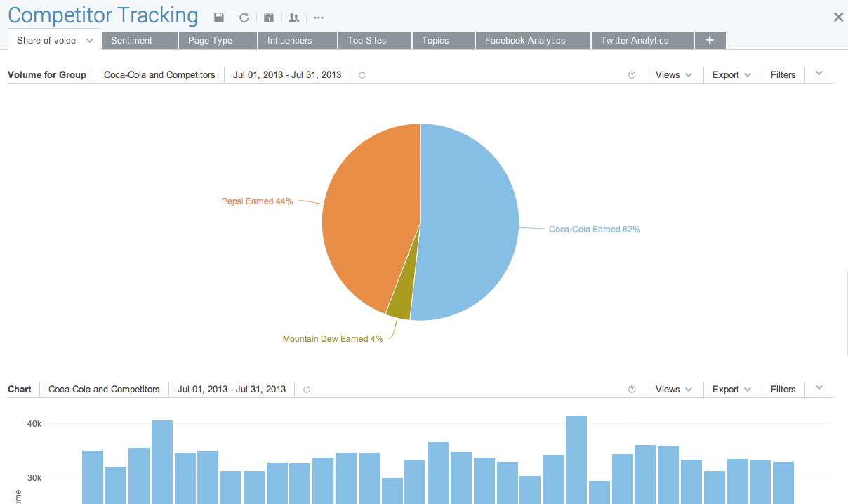
Task: Expand the chevron after Filters in Chart panel
Action: [819, 388]
